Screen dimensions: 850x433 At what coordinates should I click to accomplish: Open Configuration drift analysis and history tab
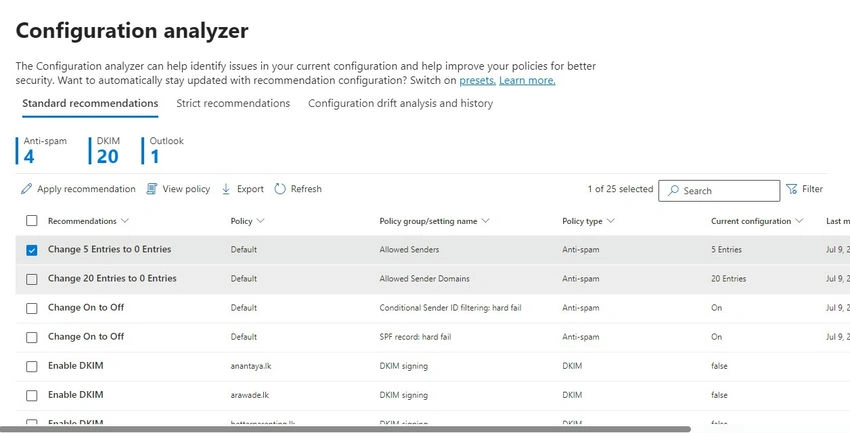click(401, 103)
